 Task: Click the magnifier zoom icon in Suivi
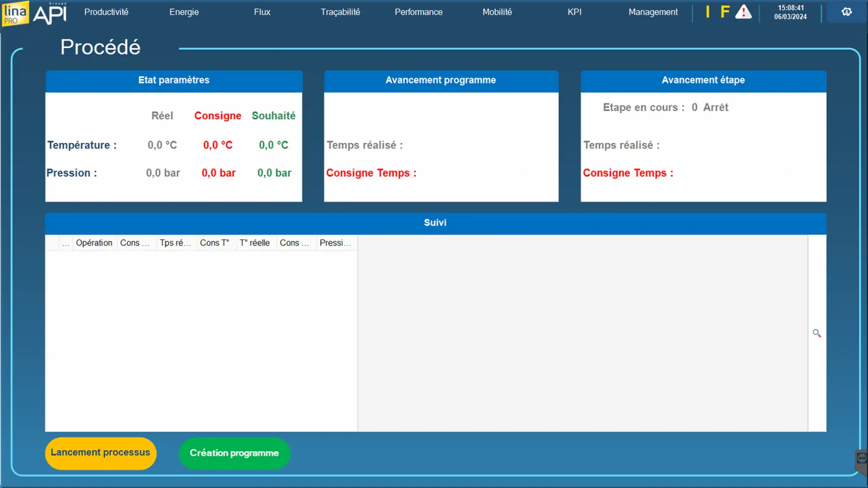pos(816,333)
